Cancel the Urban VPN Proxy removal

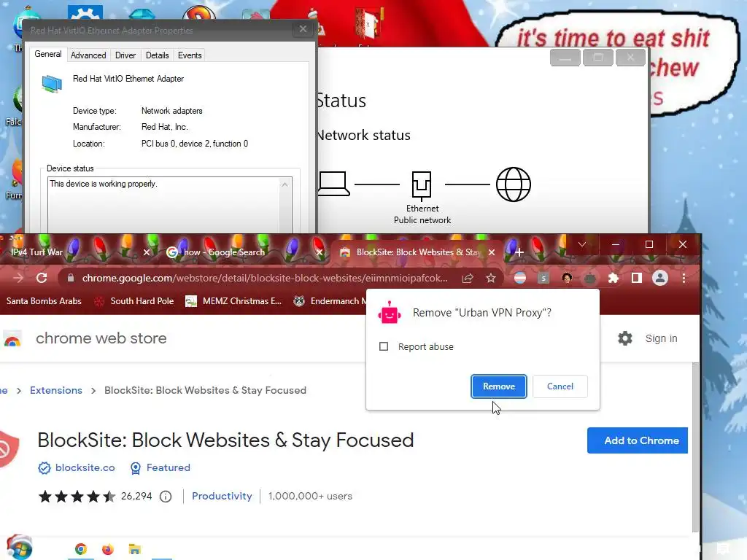560,386
